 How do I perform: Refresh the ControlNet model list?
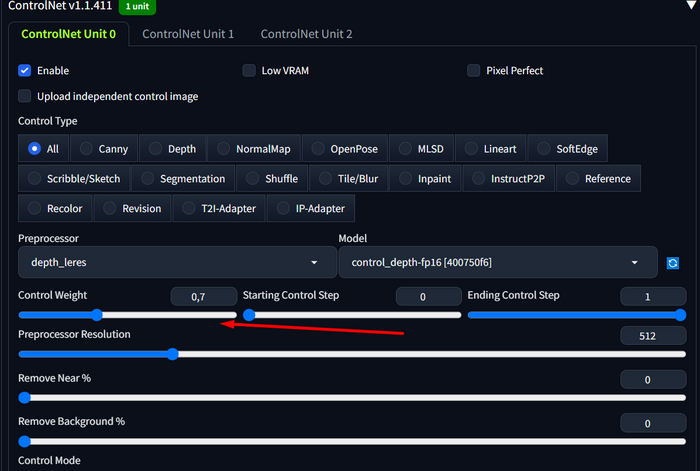pos(674,263)
